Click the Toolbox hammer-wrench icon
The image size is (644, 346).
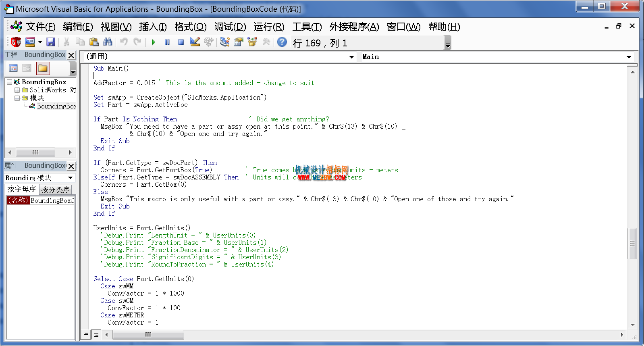coord(266,42)
